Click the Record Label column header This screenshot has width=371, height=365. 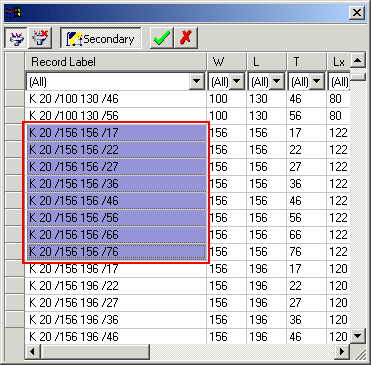(x=115, y=62)
